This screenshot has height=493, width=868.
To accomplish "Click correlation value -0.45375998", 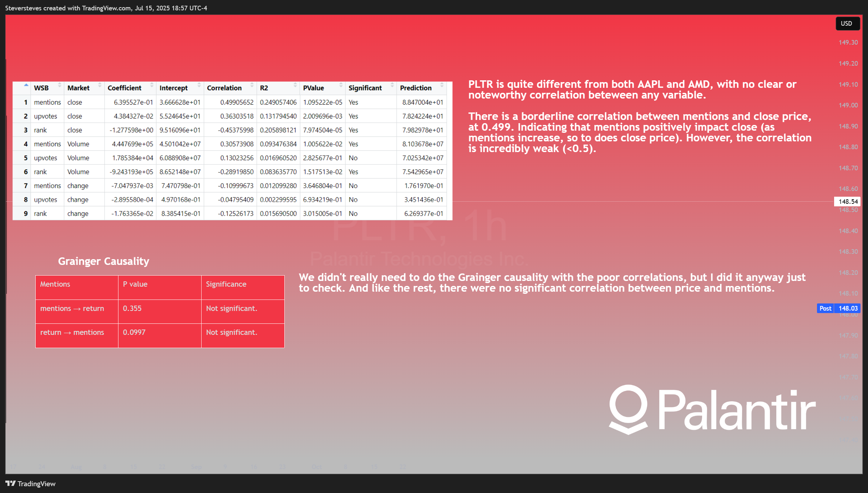I will 236,130.
